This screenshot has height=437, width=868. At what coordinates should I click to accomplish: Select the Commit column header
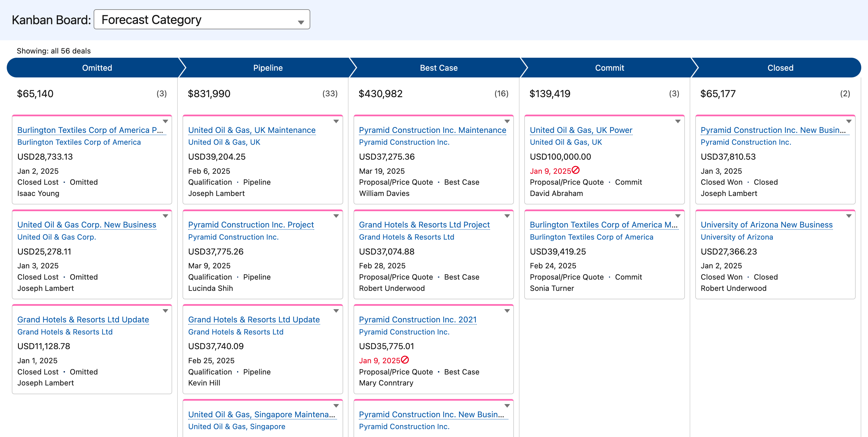click(x=610, y=68)
